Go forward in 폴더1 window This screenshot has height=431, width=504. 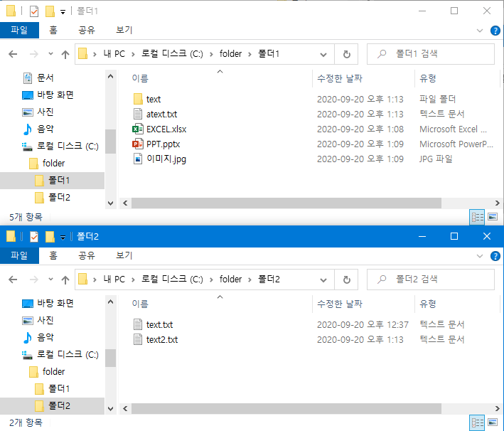click(x=33, y=54)
